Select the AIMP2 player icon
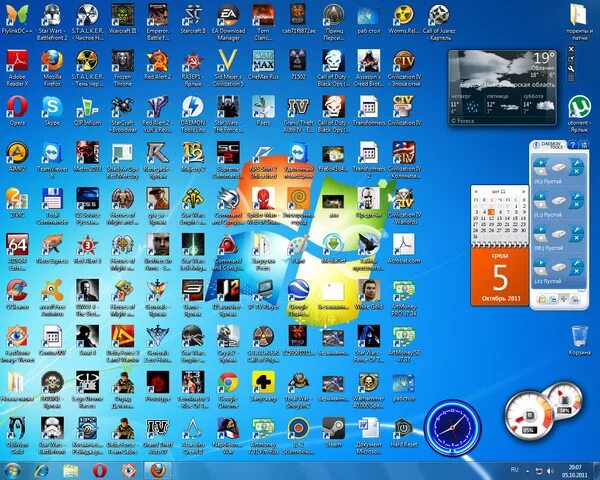 point(17,157)
